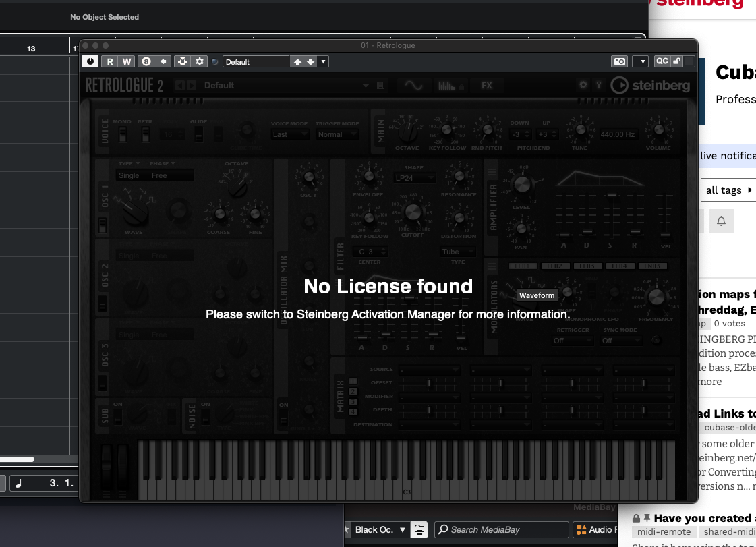Open LFO SYNC MODE 'Off' dropdown
The width and height of the screenshot is (756, 547).
(621, 341)
